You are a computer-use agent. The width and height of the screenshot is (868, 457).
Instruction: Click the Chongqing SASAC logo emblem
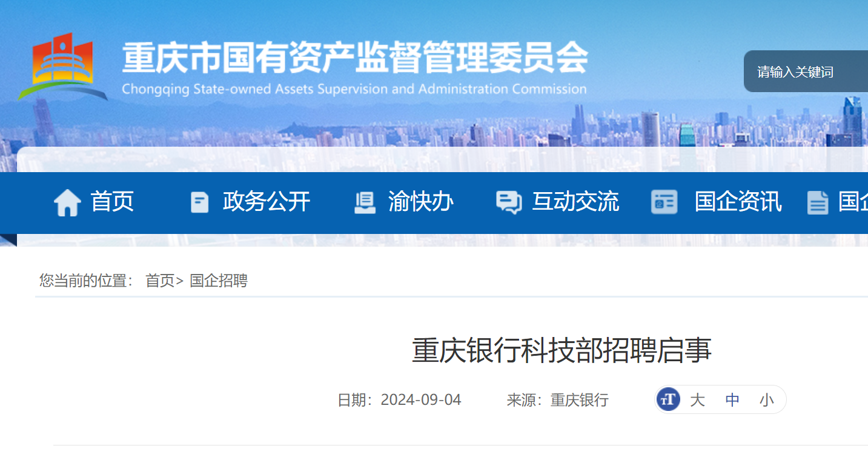(62, 67)
